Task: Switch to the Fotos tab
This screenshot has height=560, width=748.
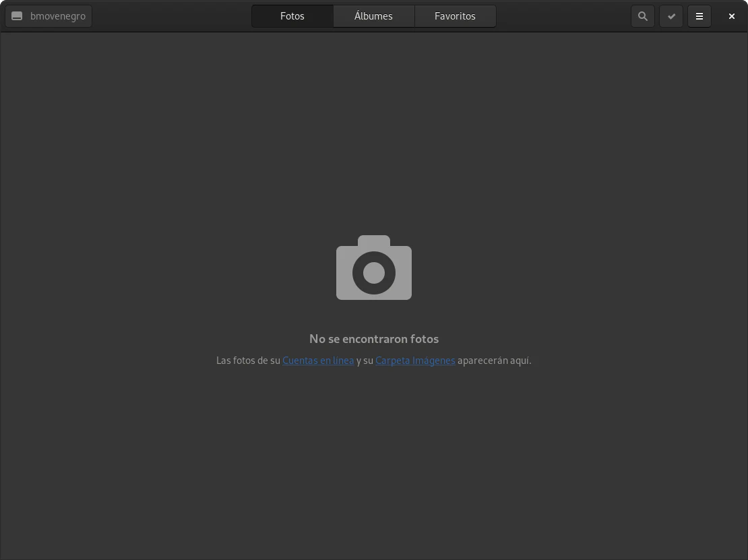Action: point(292,16)
